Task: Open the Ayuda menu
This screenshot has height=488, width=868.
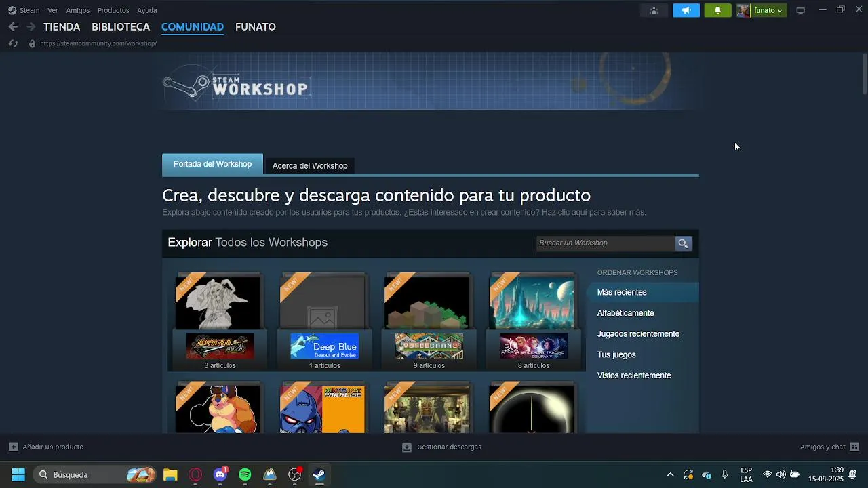Action: point(147,10)
